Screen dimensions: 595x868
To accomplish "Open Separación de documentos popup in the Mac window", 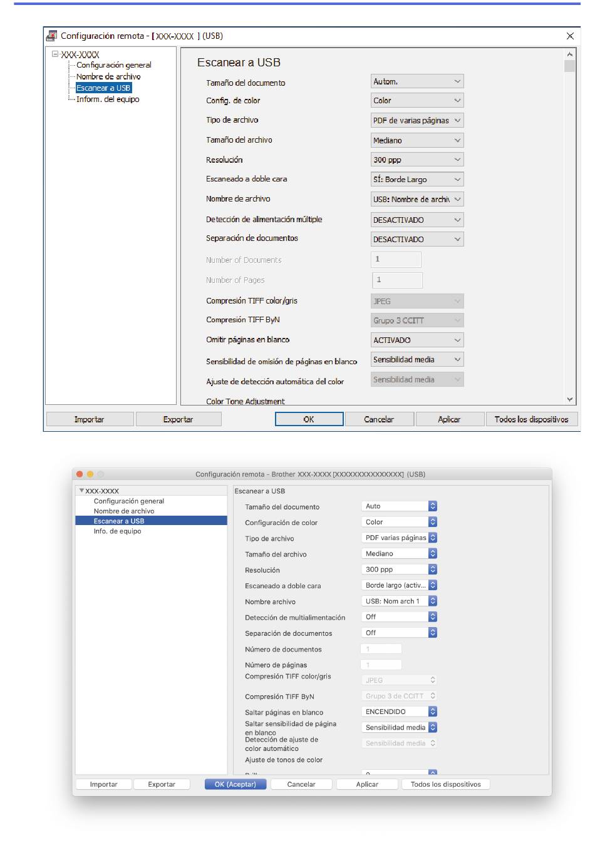I will [400, 633].
